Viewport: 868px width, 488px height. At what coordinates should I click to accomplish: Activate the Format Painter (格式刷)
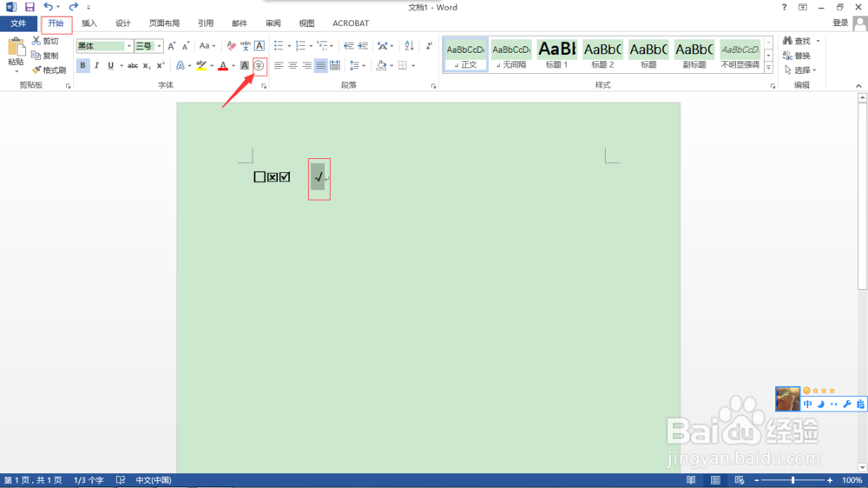click(49, 69)
